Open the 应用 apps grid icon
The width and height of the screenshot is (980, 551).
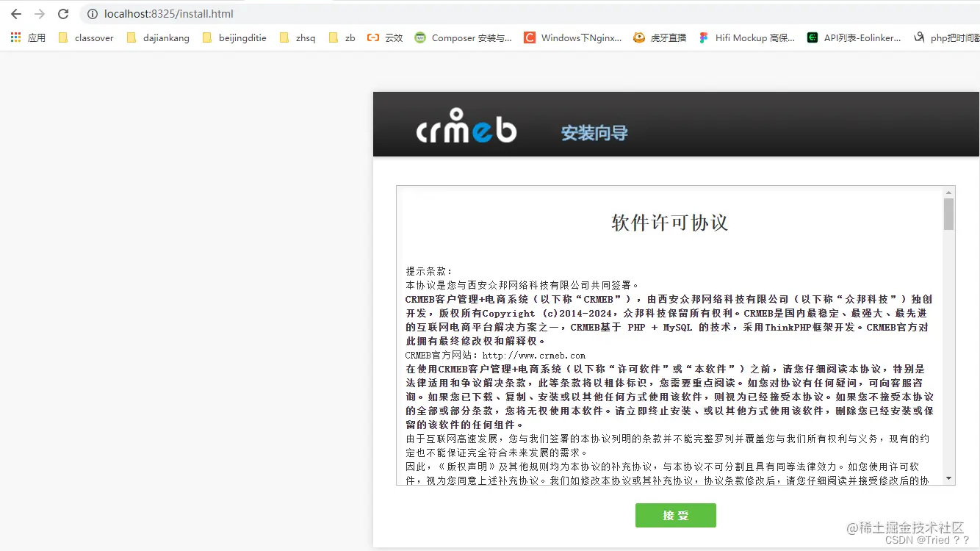click(15, 37)
